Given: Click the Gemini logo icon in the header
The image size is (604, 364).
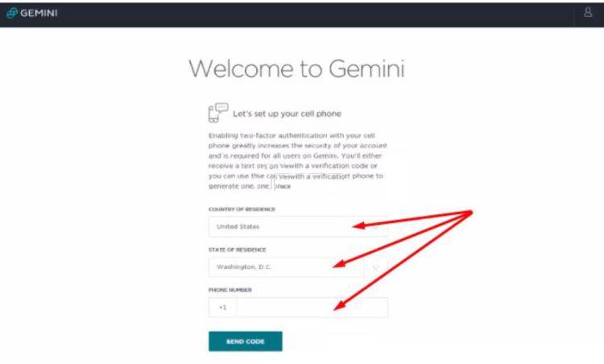Looking at the screenshot, I should [12, 13].
